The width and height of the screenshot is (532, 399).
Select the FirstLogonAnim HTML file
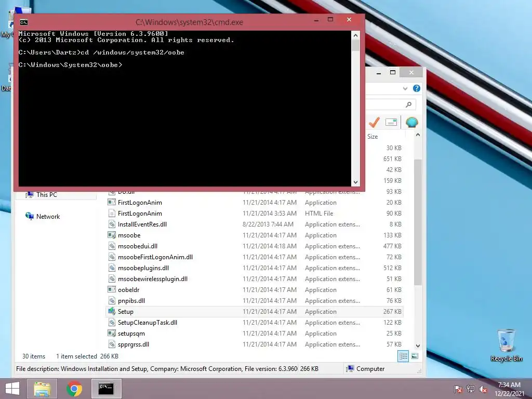(x=255, y=214)
